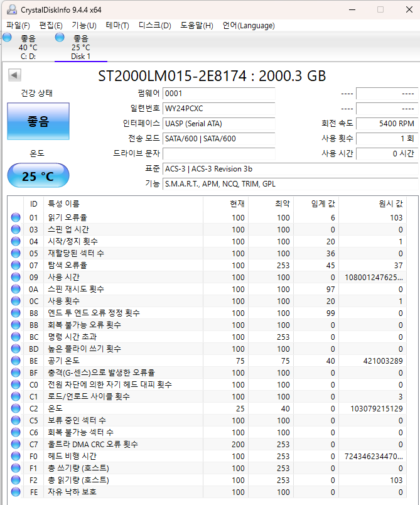Click status orb beside 재할당된 섹터 수 row

(16, 253)
